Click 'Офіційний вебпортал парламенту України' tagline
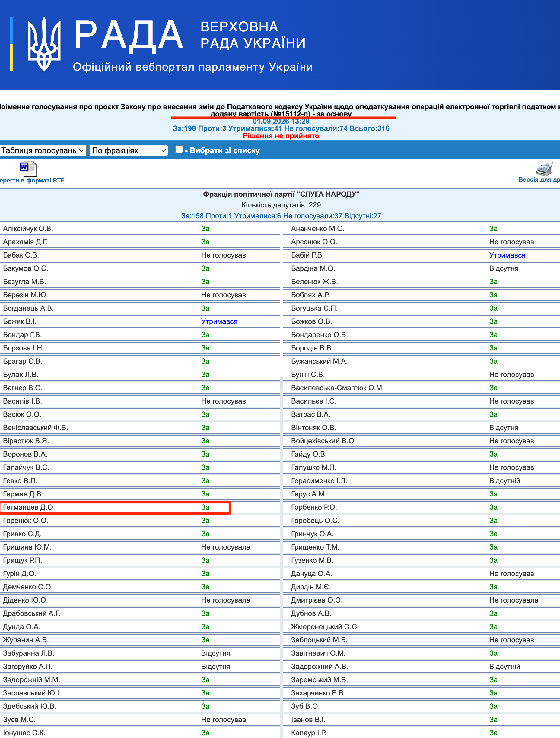560x738 pixels. pos(193,67)
